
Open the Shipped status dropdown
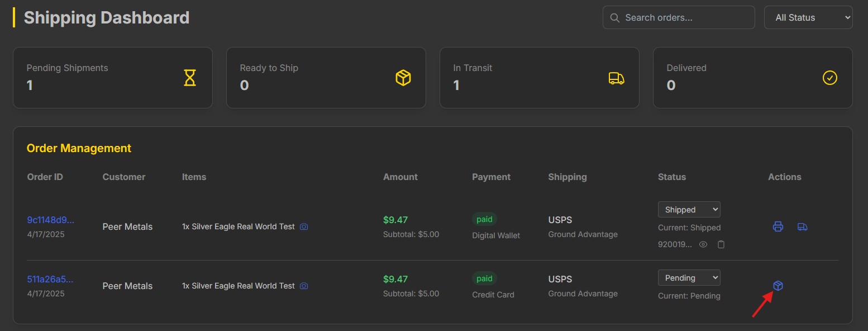689,210
